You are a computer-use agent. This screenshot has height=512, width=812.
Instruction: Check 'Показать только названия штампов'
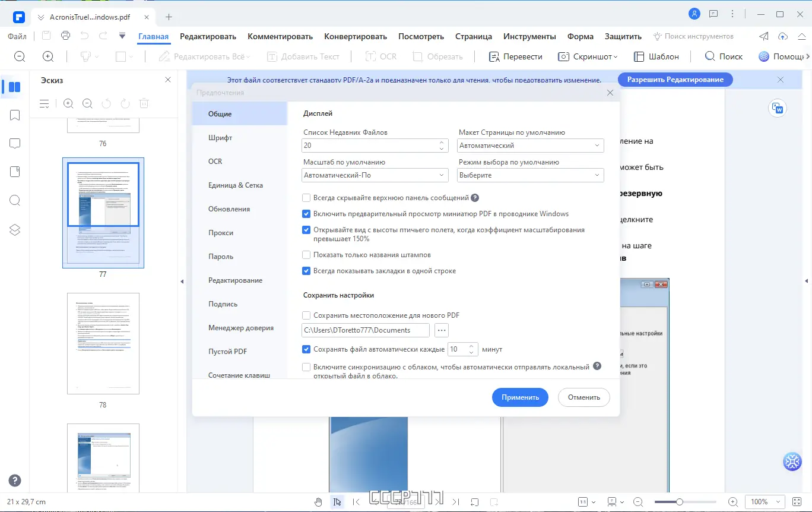pos(306,255)
